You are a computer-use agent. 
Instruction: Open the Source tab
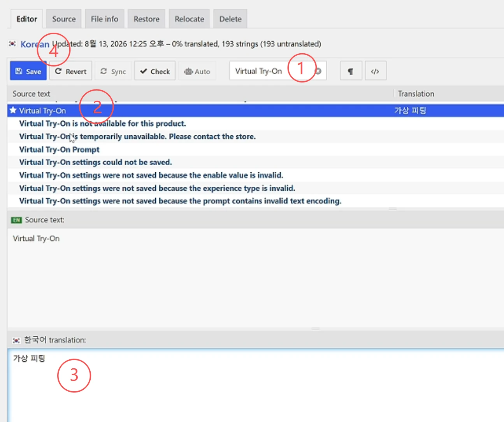[64, 19]
